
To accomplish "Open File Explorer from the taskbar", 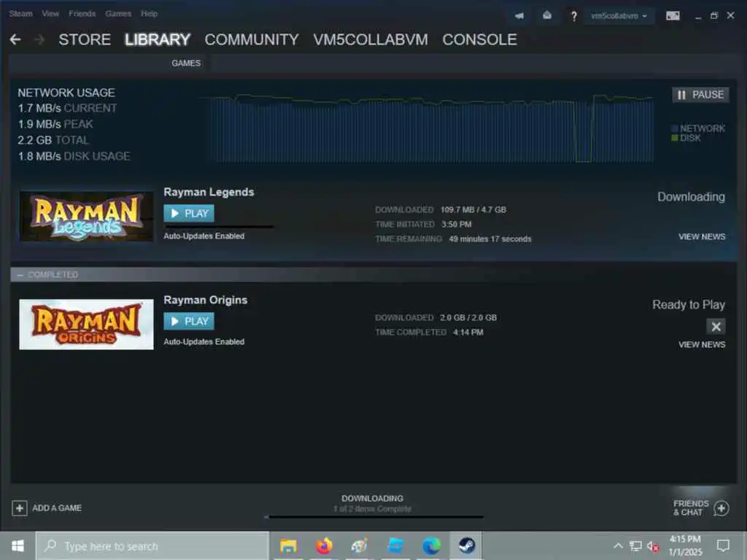I will 288,545.
